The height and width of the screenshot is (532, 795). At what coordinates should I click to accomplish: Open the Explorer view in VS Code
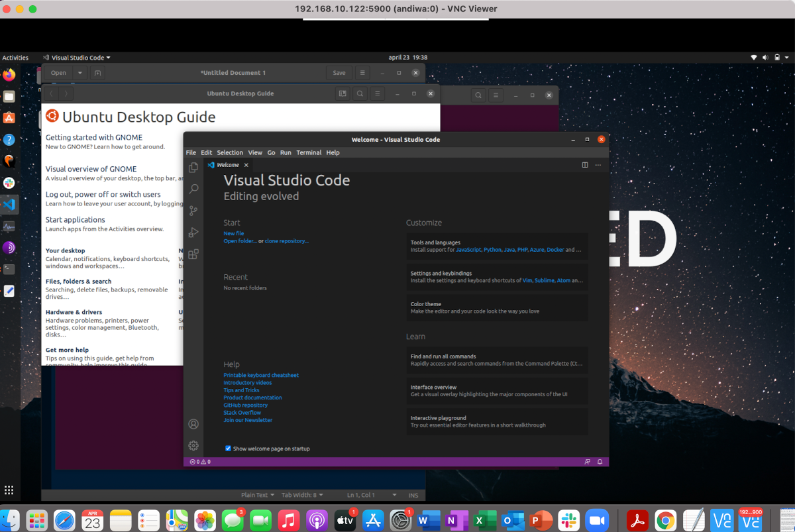(x=193, y=168)
